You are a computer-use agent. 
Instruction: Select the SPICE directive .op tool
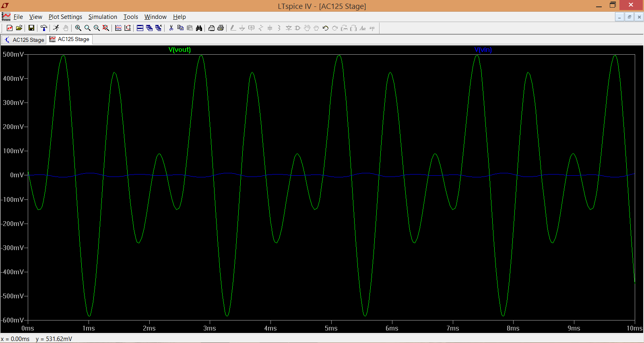click(372, 28)
